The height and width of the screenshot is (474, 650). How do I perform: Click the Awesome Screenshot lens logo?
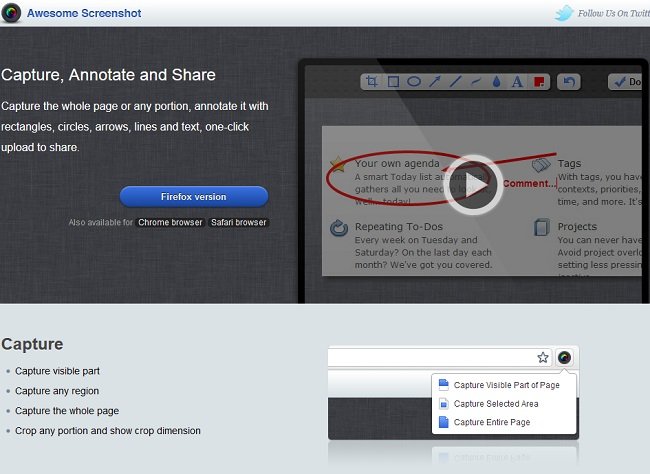click(11, 13)
